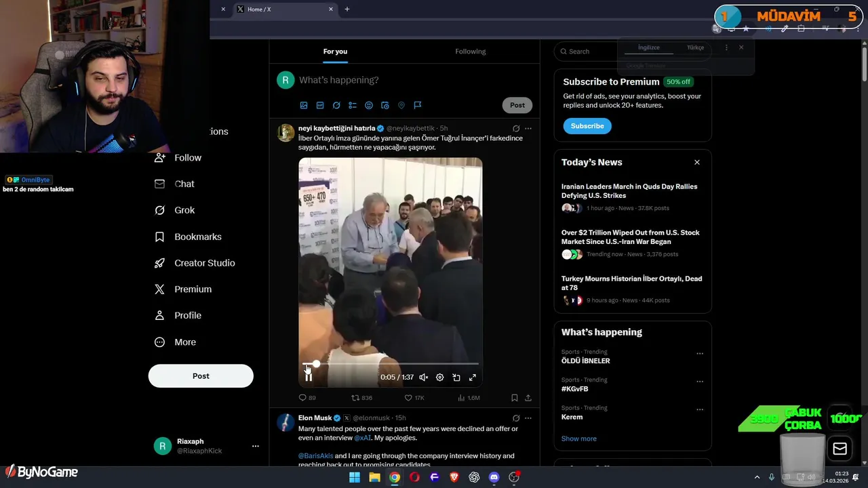Select İngilizce in the translate popup
Viewport: 868px width, 488px height.
pos(649,47)
